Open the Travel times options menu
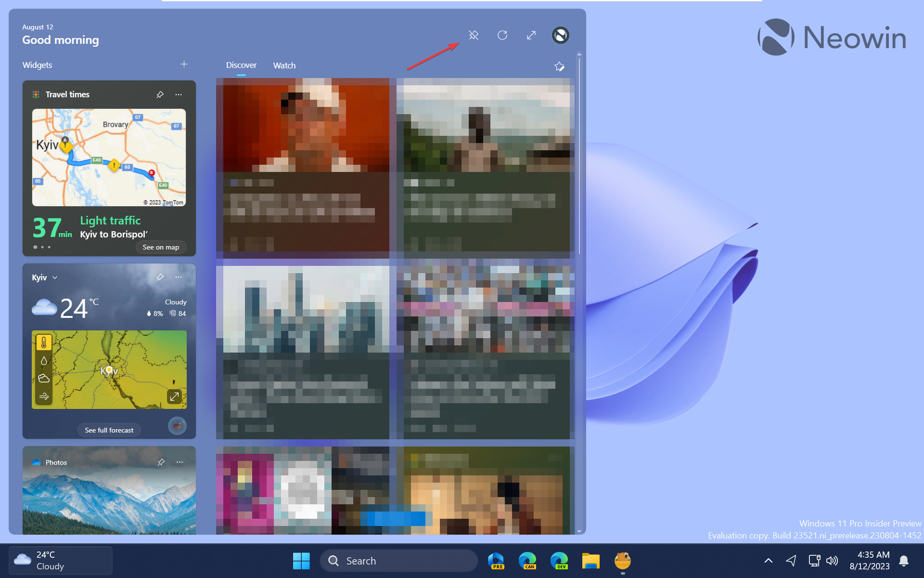 [x=179, y=94]
